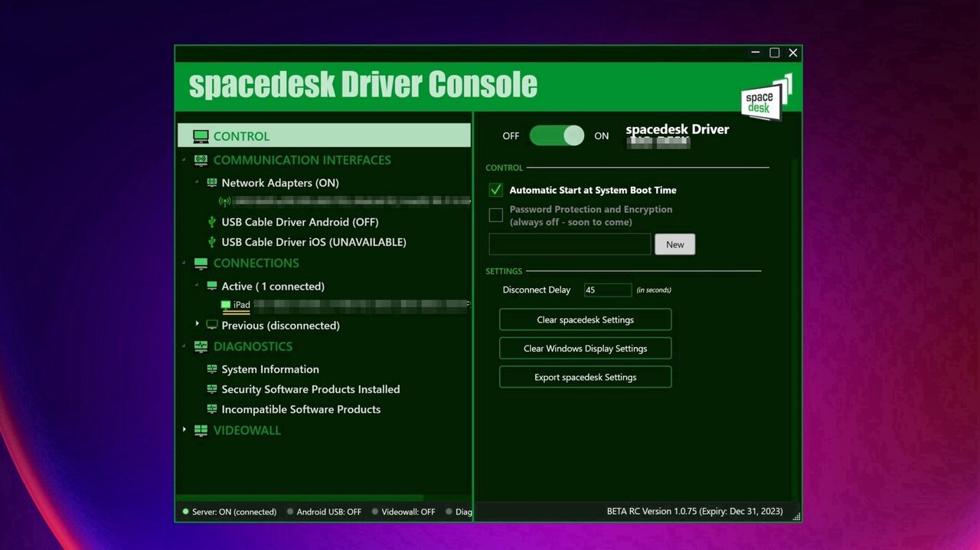Click the Disconnect Delay value field
Image resolution: width=980 pixels, height=550 pixels.
[x=608, y=290]
